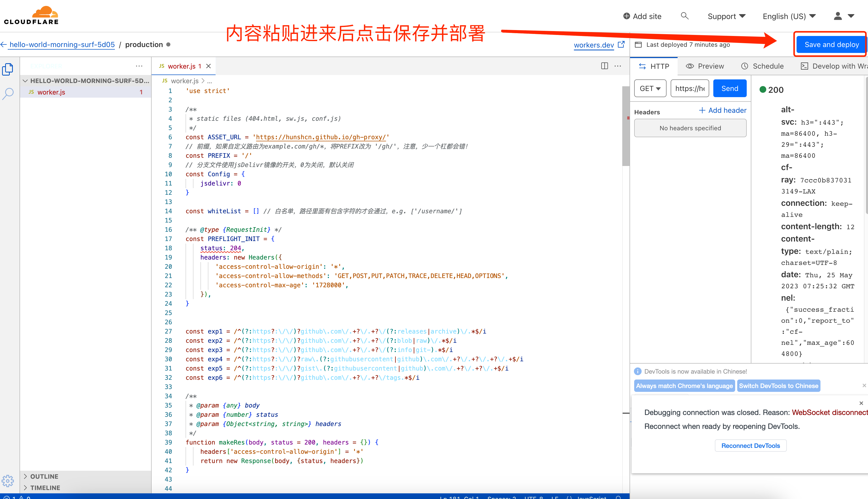Click the Save and deploy button
This screenshot has width=868, height=499.
click(831, 44)
